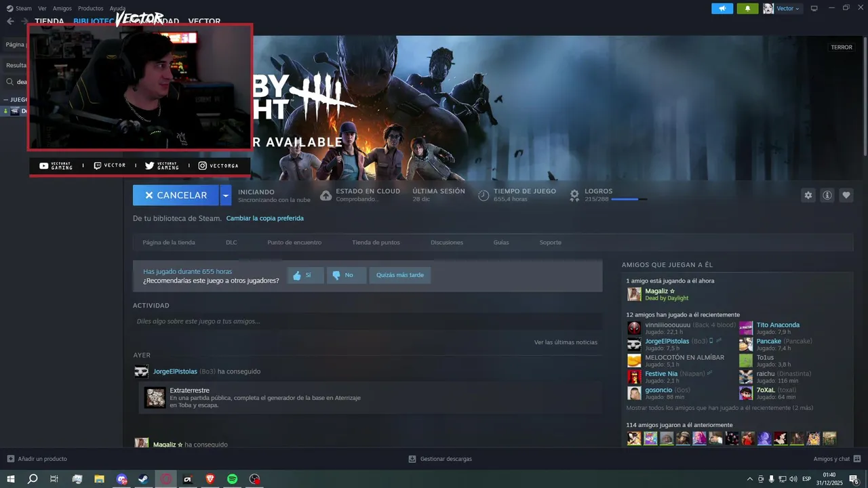Click the Steam logo in menu bar
This screenshot has height=488, width=868.
pyautogui.click(x=9, y=8)
